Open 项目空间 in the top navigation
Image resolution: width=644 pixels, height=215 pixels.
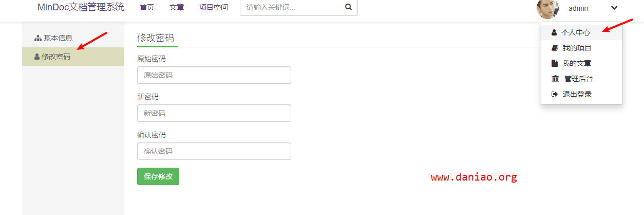[x=214, y=8]
